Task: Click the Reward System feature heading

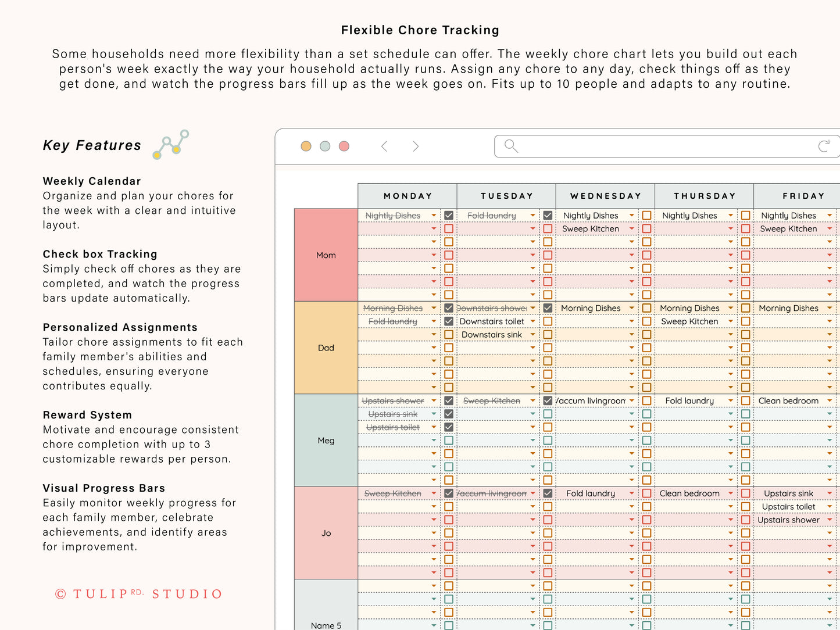Action: coord(87,415)
